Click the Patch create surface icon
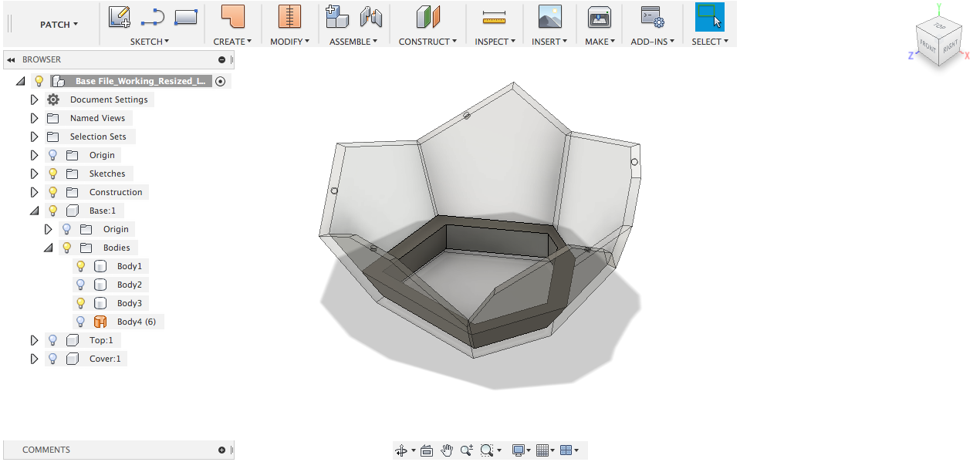980x462 pixels. [x=232, y=17]
